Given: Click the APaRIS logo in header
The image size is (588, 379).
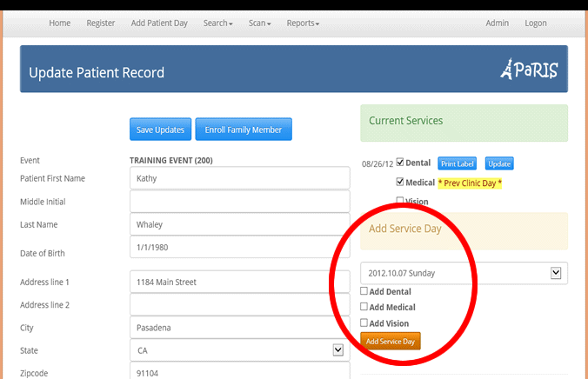Looking at the screenshot, I should 529,70.
